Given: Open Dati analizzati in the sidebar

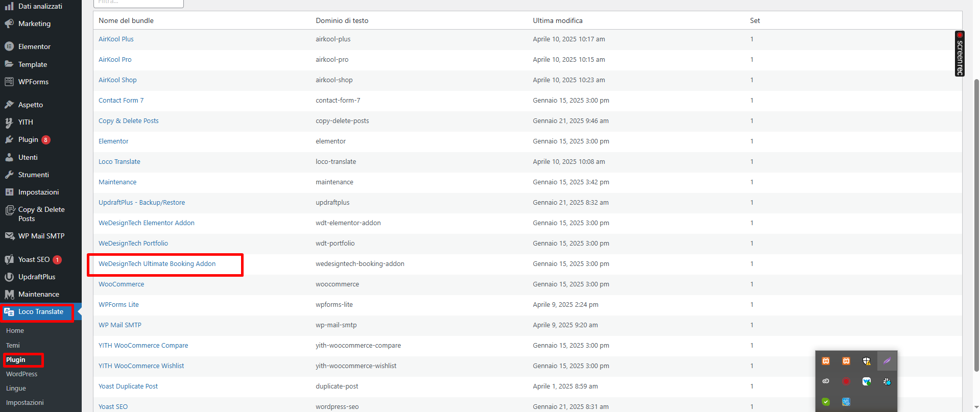Looking at the screenshot, I should (40, 6).
